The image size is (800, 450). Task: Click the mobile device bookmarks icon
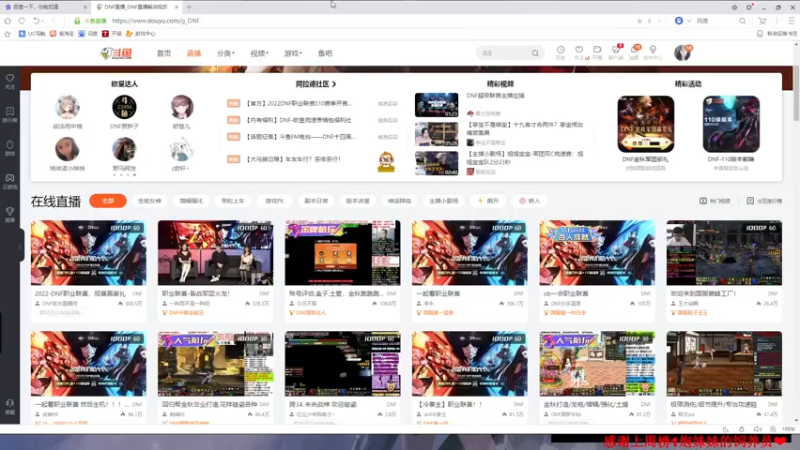coord(760,34)
